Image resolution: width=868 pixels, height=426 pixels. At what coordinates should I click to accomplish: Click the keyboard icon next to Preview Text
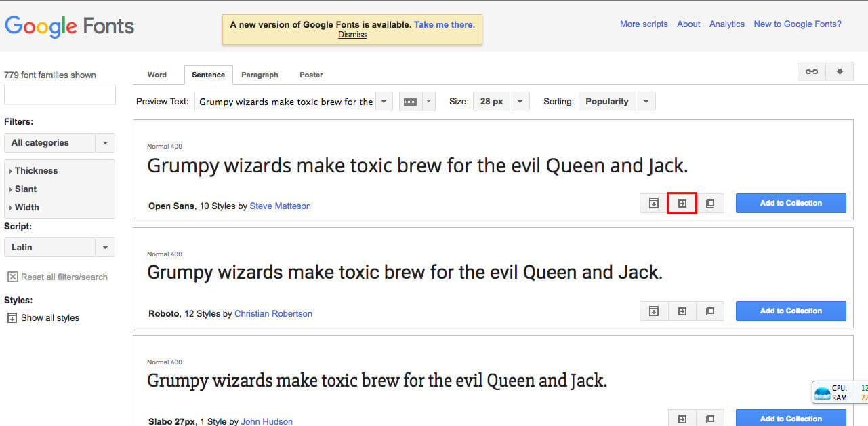click(x=410, y=102)
